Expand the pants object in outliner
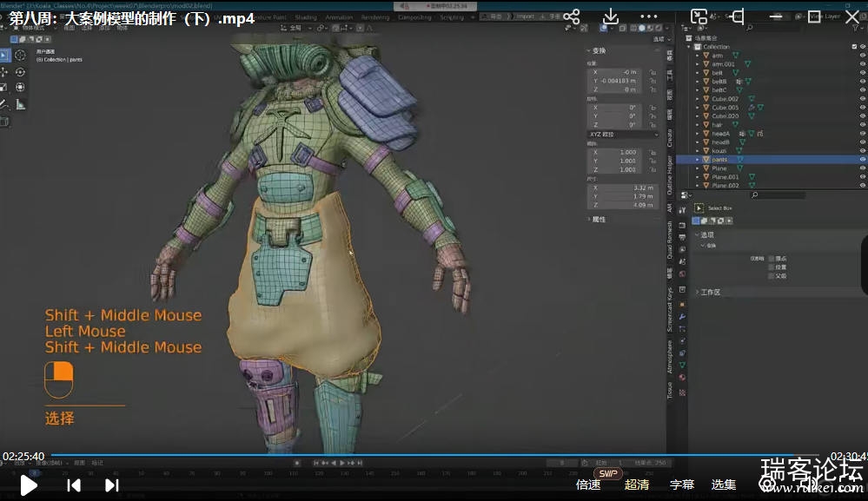This screenshot has height=501, width=868. point(698,159)
